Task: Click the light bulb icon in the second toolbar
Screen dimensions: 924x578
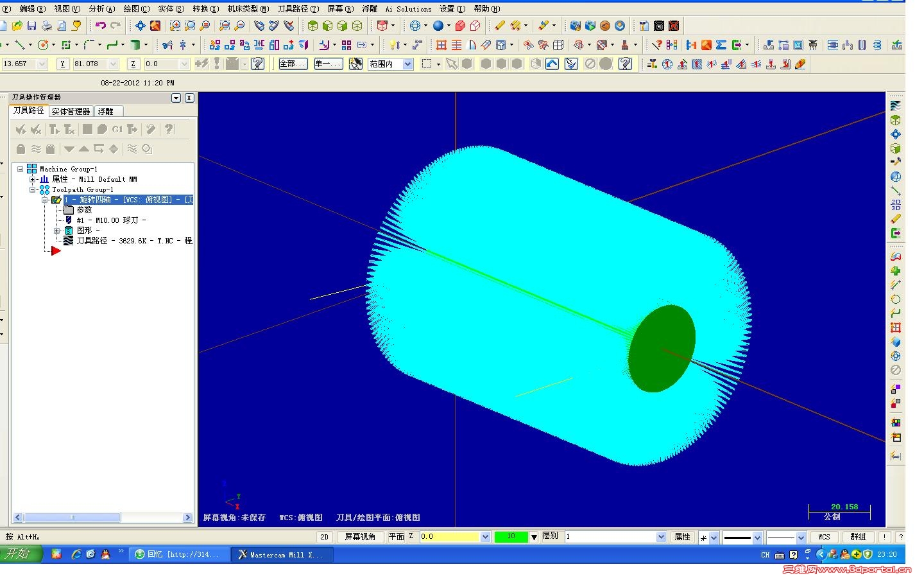Action: coord(395,45)
